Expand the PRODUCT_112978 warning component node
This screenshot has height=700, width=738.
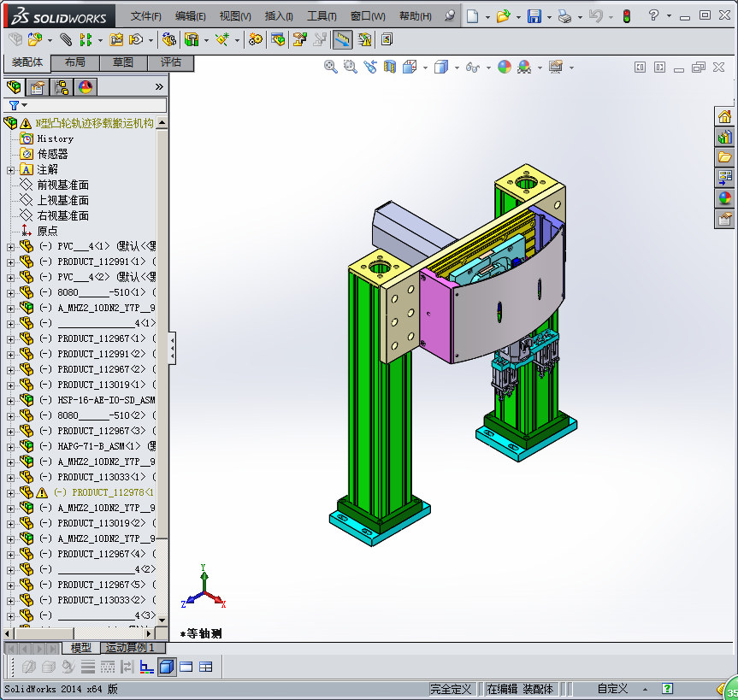point(10,493)
